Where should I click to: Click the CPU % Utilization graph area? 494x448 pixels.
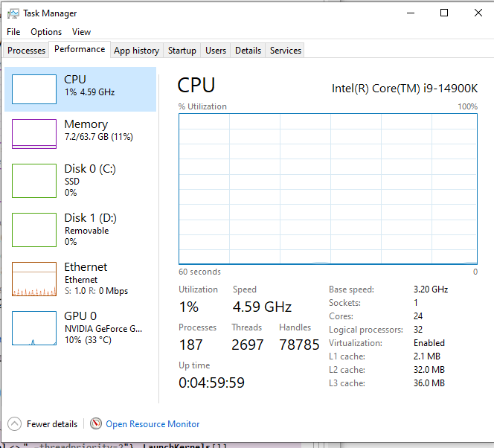[327, 188]
